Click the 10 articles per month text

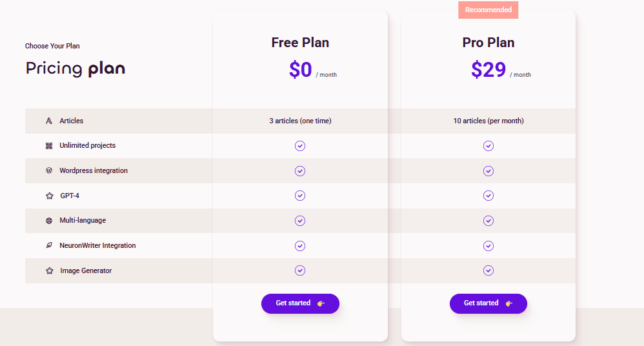coord(488,121)
